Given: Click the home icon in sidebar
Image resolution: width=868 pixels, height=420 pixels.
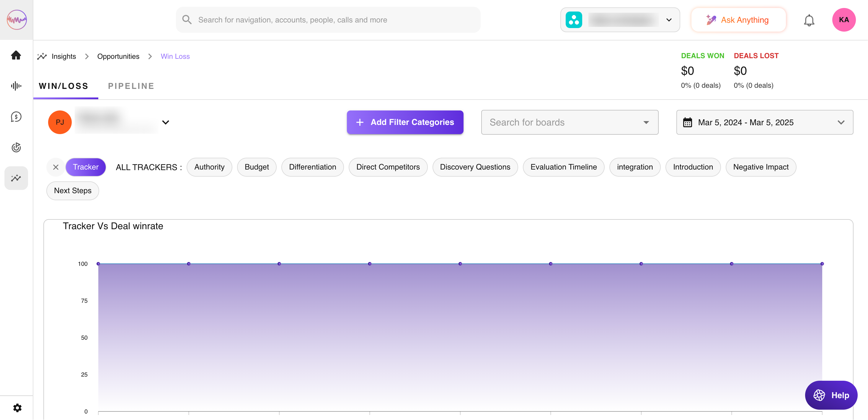Looking at the screenshot, I should click(16, 55).
